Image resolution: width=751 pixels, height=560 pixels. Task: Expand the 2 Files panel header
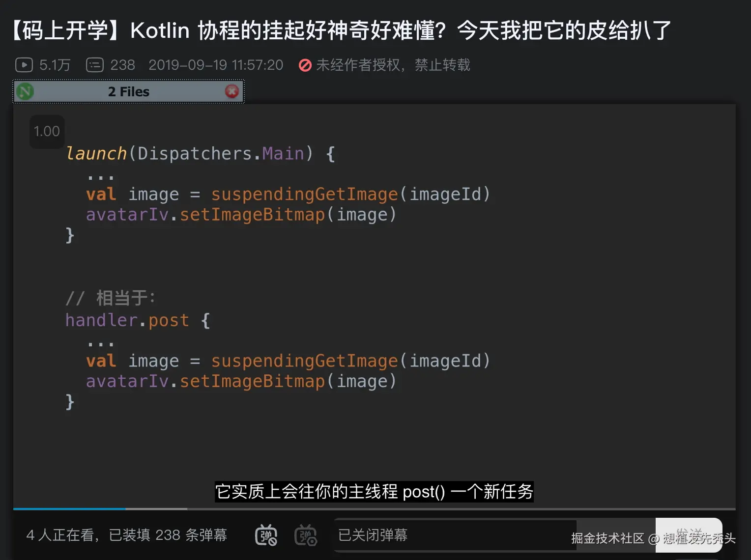pyautogui.click(x=129, y=91)
